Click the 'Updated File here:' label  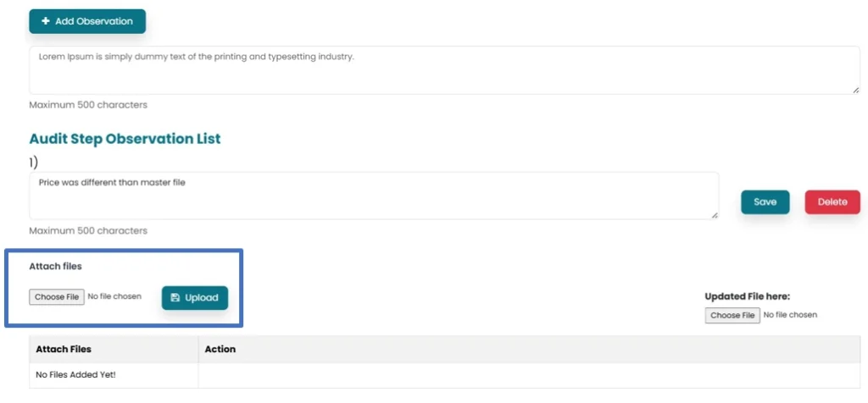[x=747, y=297]
